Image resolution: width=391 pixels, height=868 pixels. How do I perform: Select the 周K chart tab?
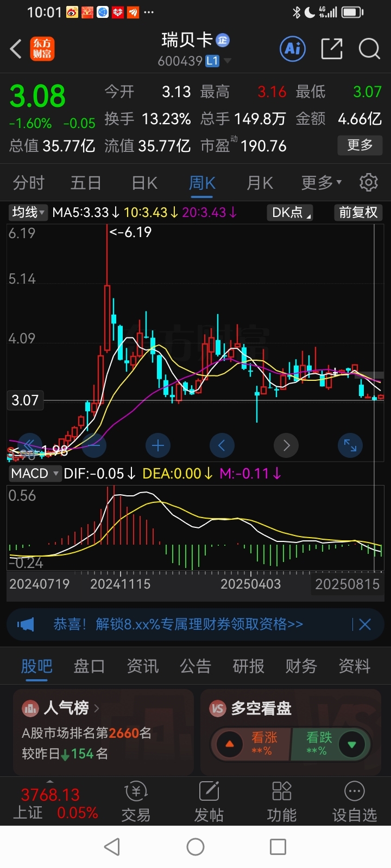tap(202, 183)
